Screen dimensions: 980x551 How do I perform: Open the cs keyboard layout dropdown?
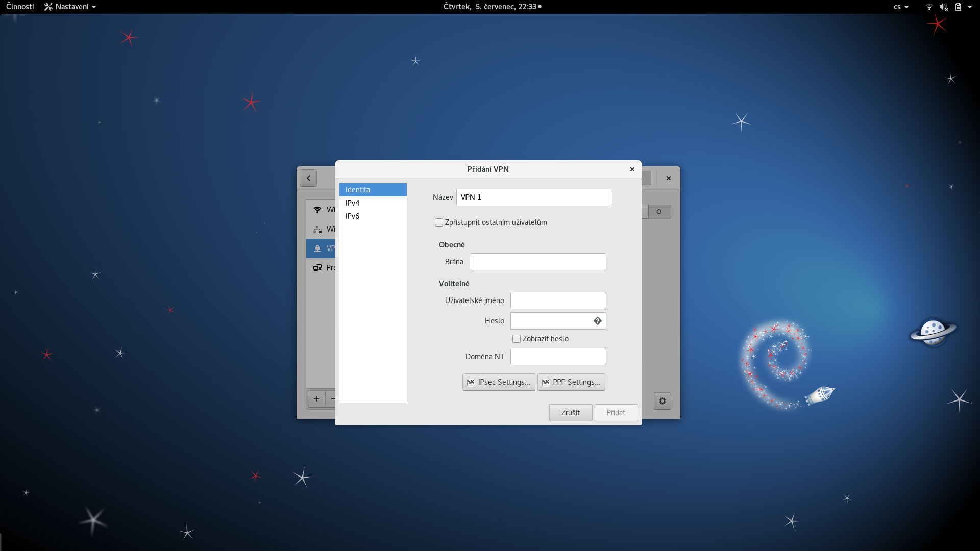tap(901, 7)
